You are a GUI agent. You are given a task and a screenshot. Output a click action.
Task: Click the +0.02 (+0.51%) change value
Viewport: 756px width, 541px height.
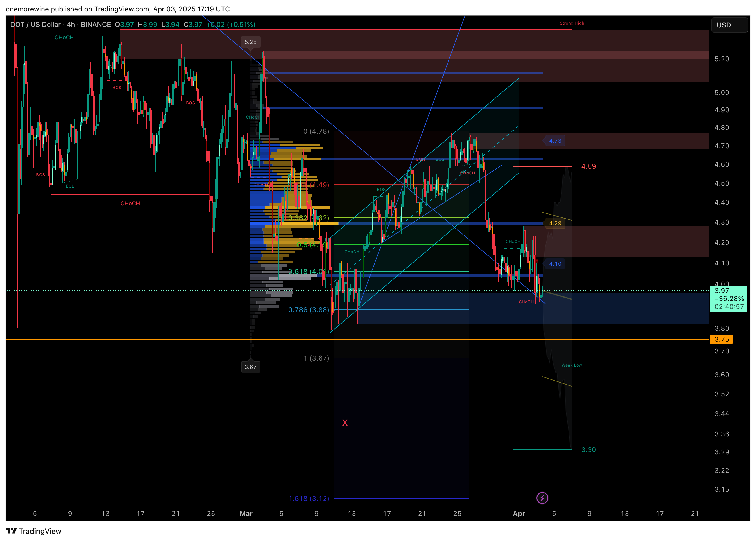[x=231, y=24]
